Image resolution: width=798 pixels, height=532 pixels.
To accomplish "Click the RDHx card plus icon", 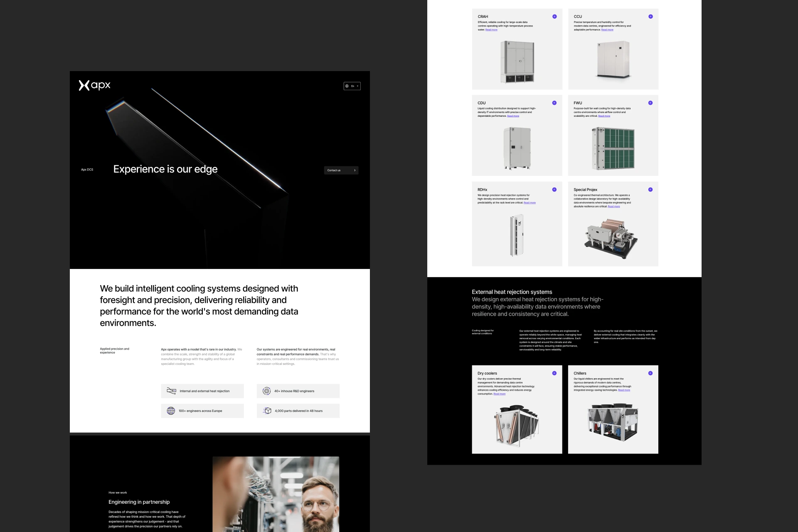I will tap(554, 190).
